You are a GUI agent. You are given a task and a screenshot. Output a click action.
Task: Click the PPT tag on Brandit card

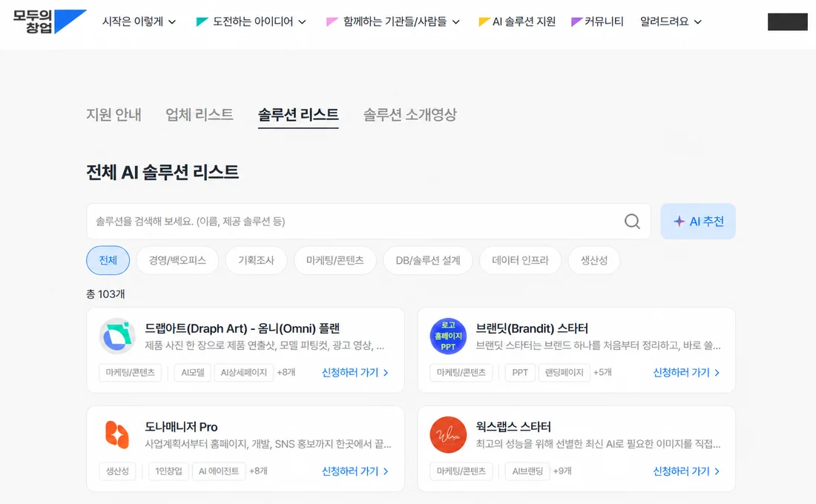tap(520, 372)
